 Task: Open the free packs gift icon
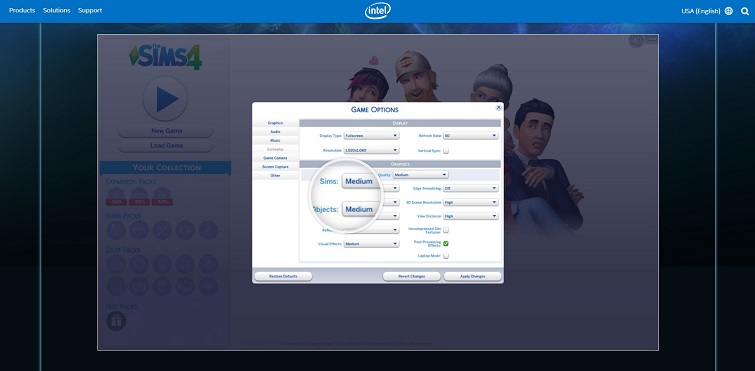click(x=116, y=321)
